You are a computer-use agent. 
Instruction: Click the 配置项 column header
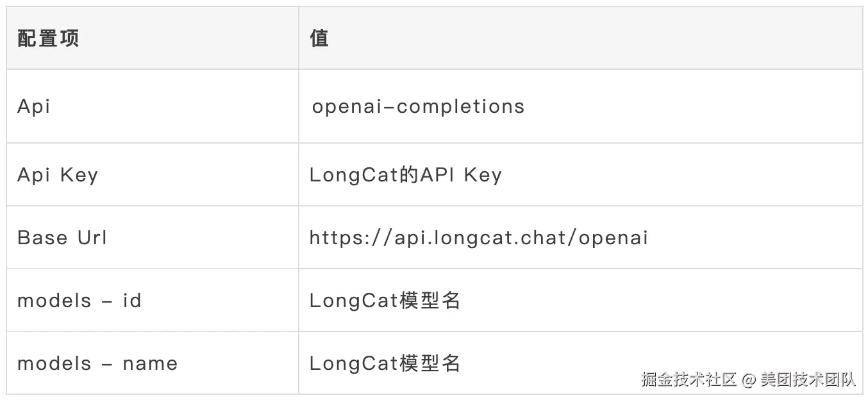coord(48,38)
